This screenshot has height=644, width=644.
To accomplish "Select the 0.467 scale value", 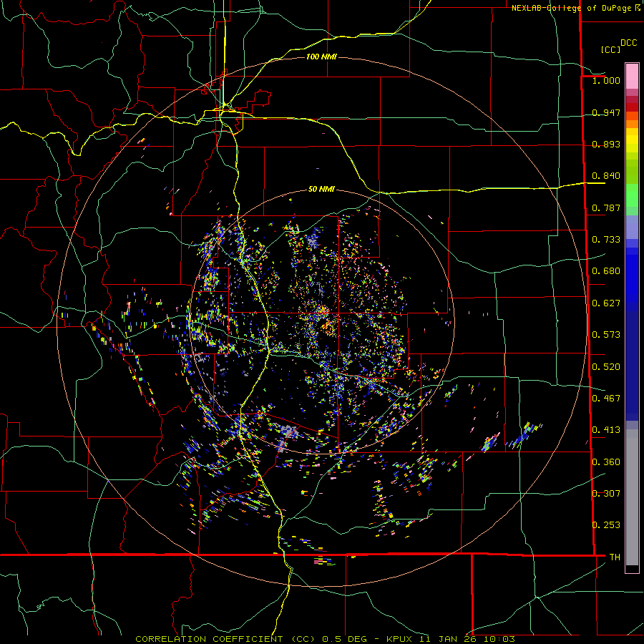I will (606, 399).
